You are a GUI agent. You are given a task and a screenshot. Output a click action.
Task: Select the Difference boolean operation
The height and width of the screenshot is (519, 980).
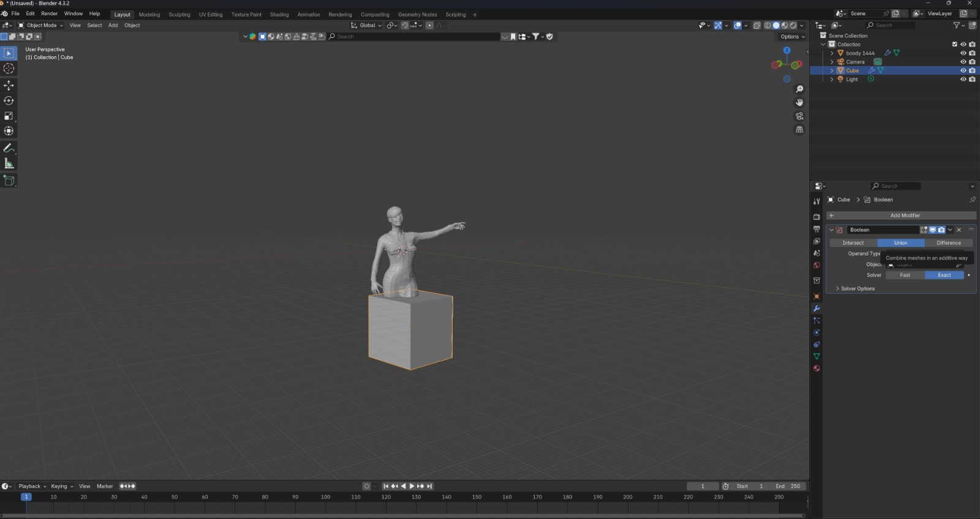pyautogui.click(x=948, y=243)
